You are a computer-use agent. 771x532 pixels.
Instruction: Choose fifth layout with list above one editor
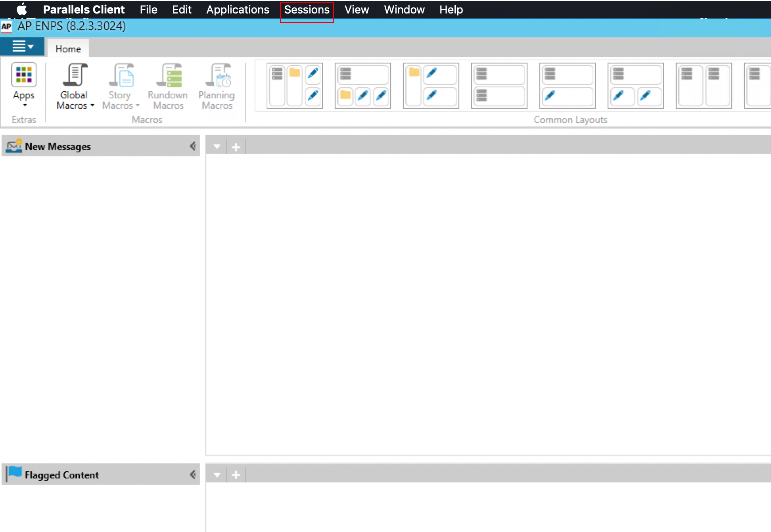point(568,85)
